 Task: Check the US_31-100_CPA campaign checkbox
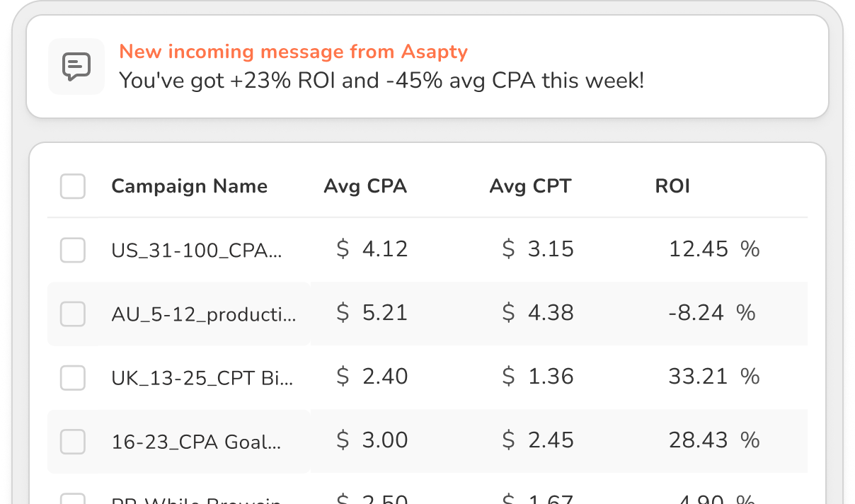[x=72, y=250]
